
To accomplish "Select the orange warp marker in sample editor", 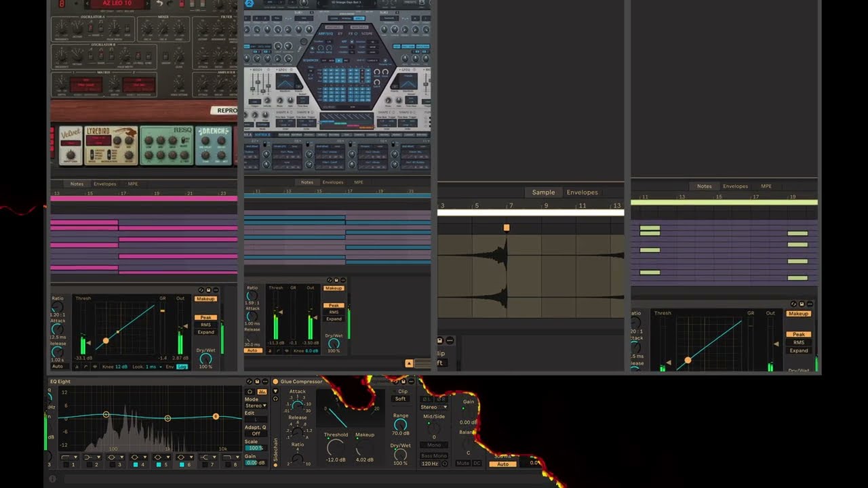I will [x=506, y=228].
